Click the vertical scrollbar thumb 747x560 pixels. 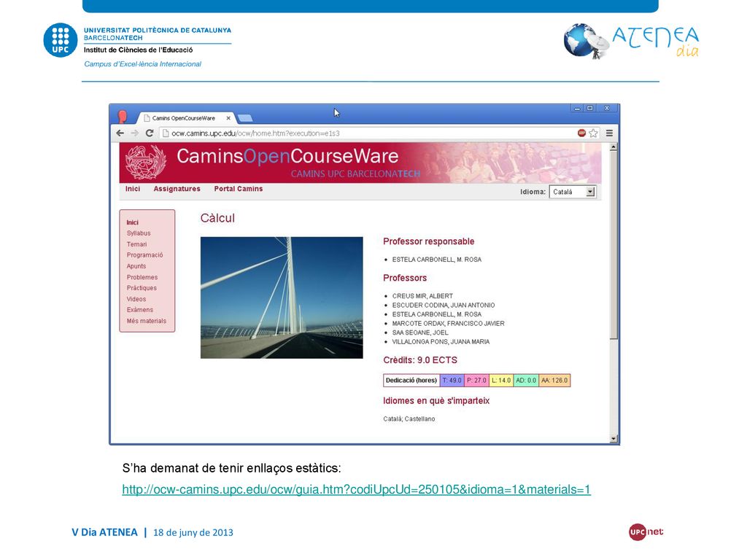(x=614, y=245)
